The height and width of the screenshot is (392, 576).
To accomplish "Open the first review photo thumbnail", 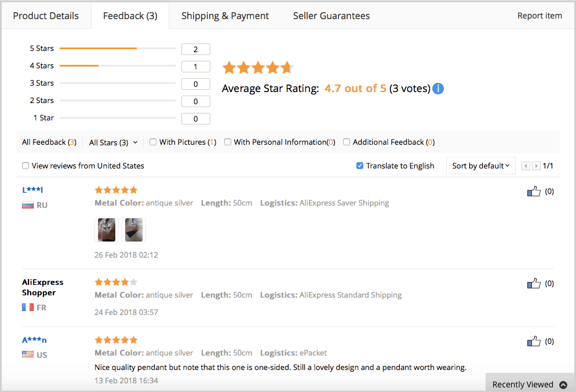I will 106,229.
